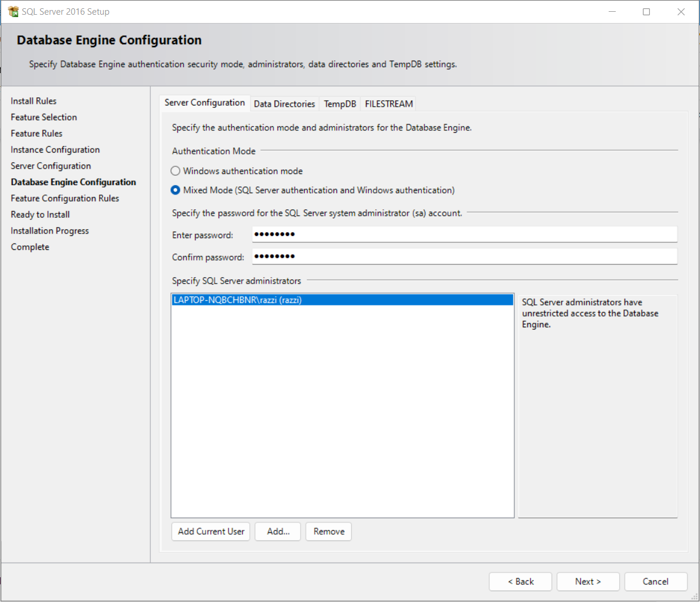This screenshot has height=602, width=700.
Task: Select Mixed Mode authentication radio button
Action: click(x=176, y=190)
